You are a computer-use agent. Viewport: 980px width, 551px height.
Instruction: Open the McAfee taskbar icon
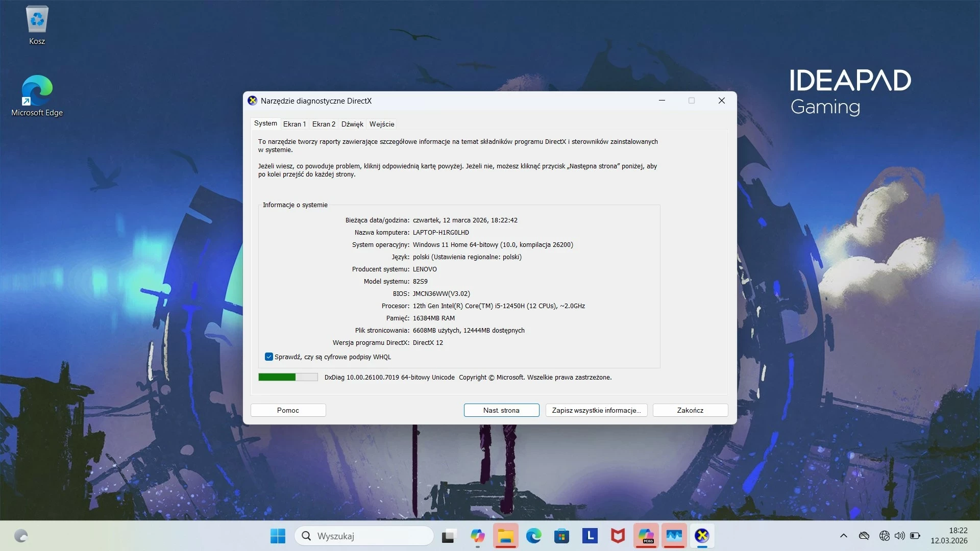click(618, 536)
